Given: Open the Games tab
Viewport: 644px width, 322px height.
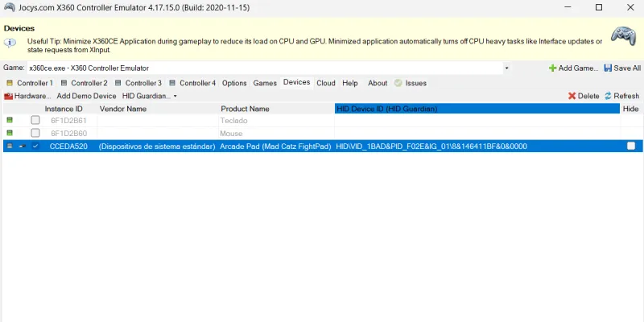Looking at the screenshot, I should pyautogui.click(x=265, y=83).
